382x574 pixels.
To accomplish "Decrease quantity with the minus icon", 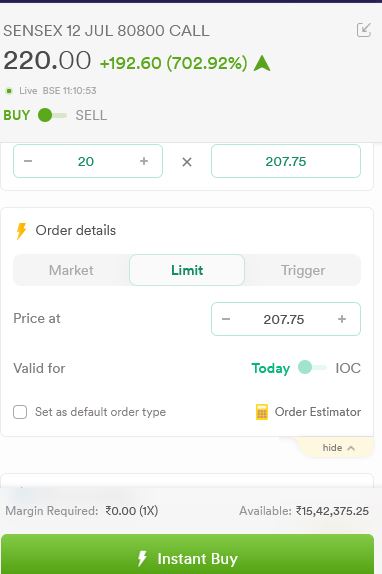I will click(28, 161).
